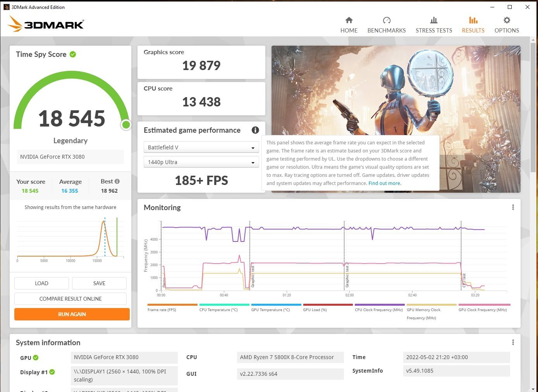Toggle the GPU Load (%) legend
The width and height of the screenshot is (538, 392).
[x=328, y=308]
